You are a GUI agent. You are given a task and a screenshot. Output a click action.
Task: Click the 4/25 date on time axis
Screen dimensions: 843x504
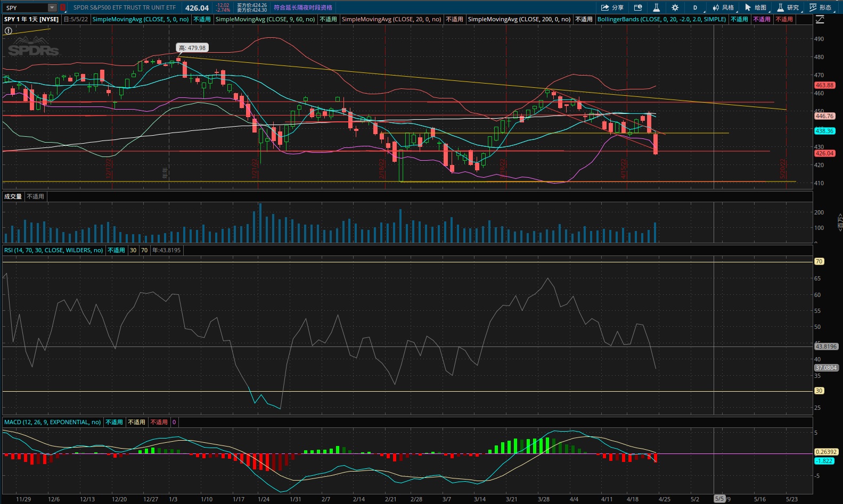point(665,499)
